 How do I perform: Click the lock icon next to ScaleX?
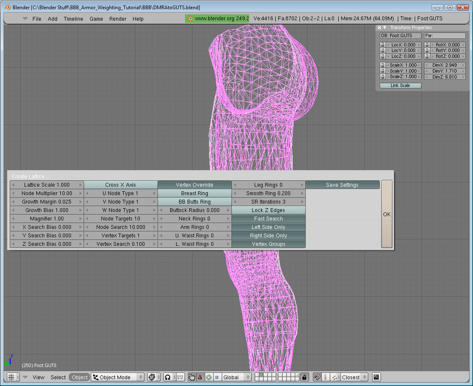pos(382,65)
